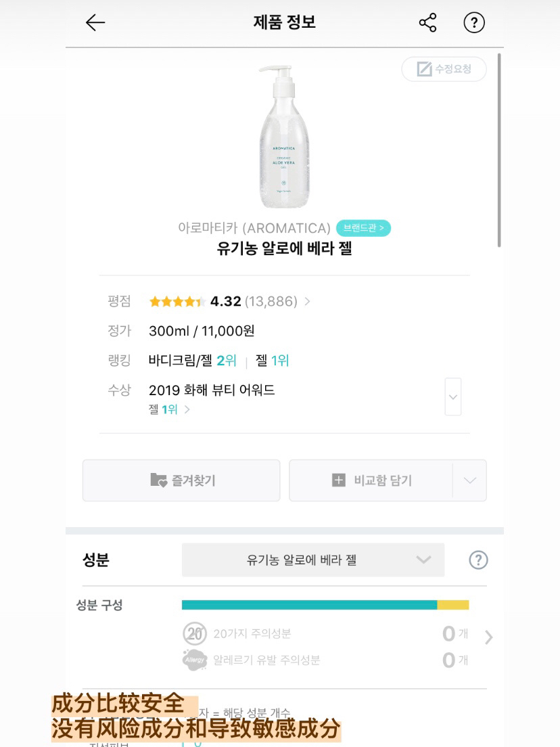Open reviews via chevron after 13,886
Viewport: 560px width, 747px height.
coord(307,302)
